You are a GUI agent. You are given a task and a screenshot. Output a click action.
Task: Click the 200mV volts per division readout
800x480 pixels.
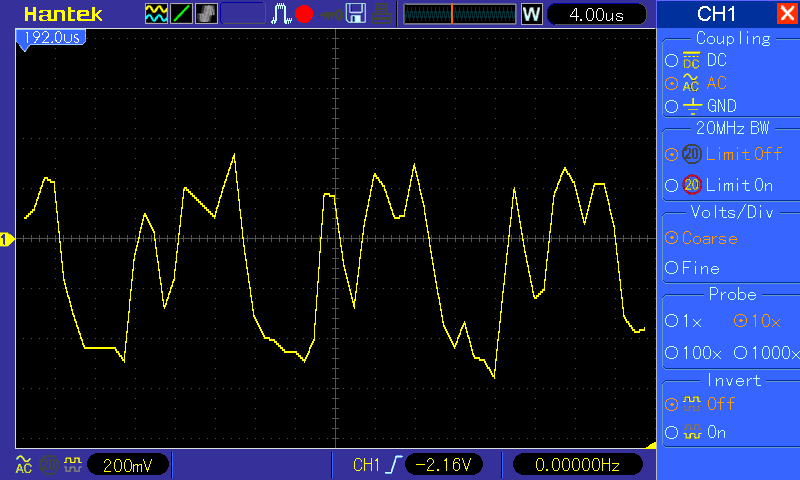[x=128, y=465]
